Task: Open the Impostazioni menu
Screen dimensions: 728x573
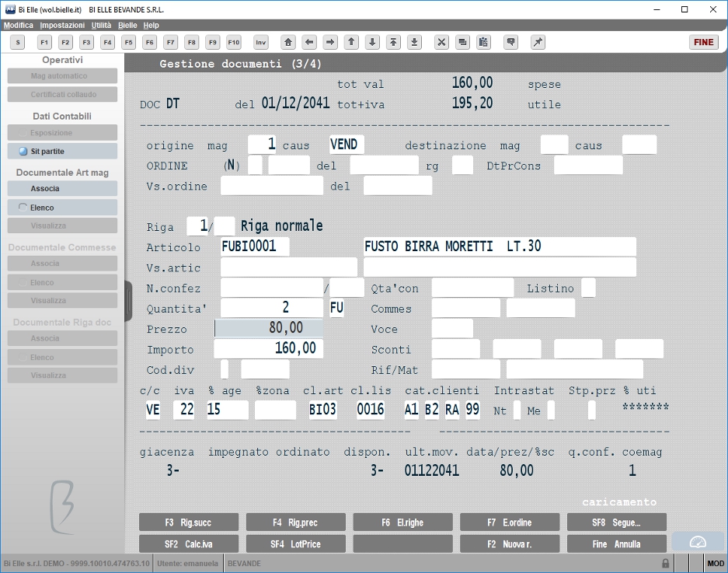Action: [x=62, y=25]
